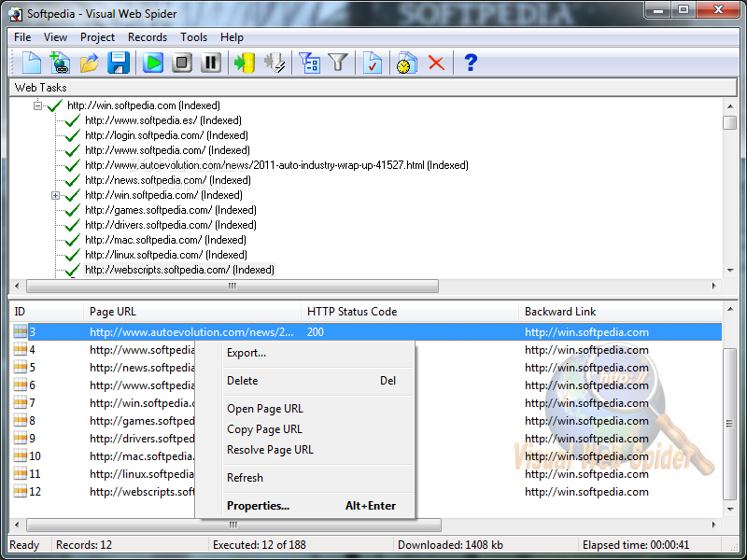The height and width of the screenshot is (560, 747).
Task: Click the Visual Web Spider title bar icon
Action: [x=16, y=14]
